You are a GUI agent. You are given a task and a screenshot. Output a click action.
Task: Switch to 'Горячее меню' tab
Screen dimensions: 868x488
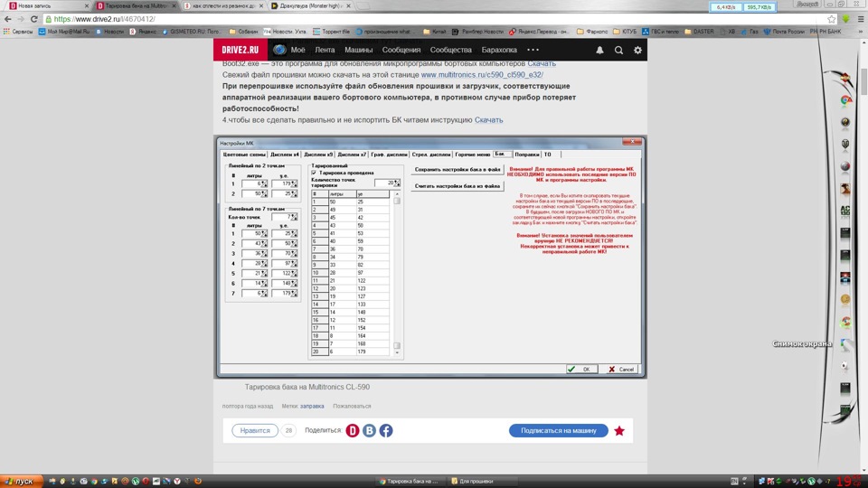472,155
